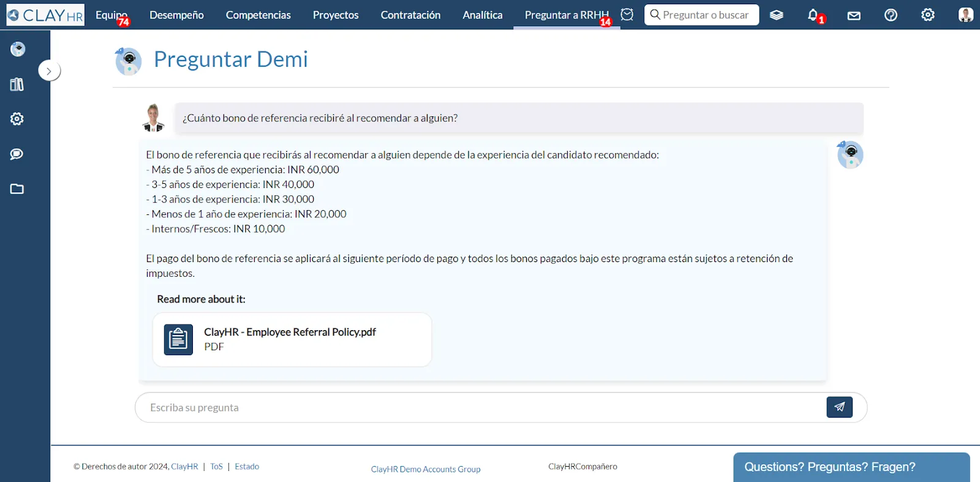Viewport: 980px width, 482px height.
Task: Send the question with the paper plane button
Action: (x=839, y=407)
